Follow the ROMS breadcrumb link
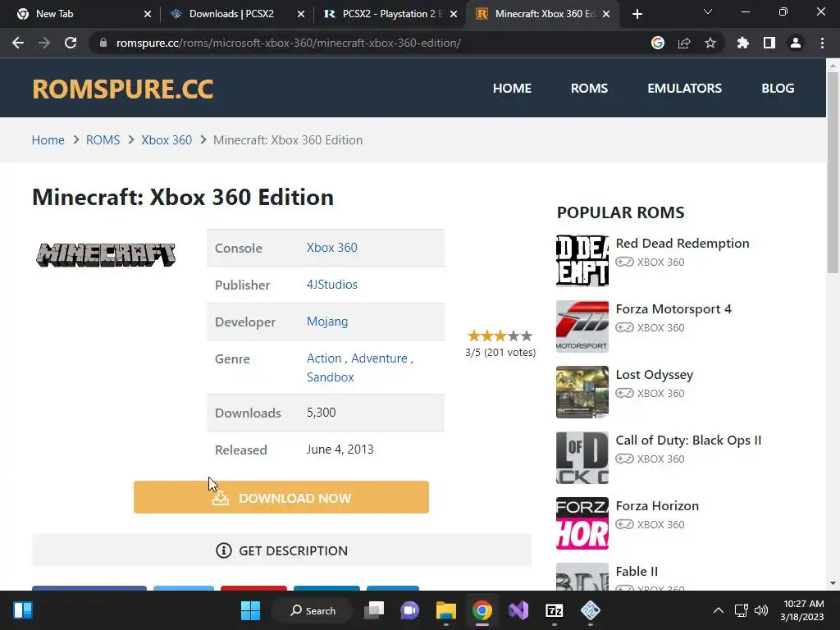This screenshot has height=630, width=840. tap(103, 139)
